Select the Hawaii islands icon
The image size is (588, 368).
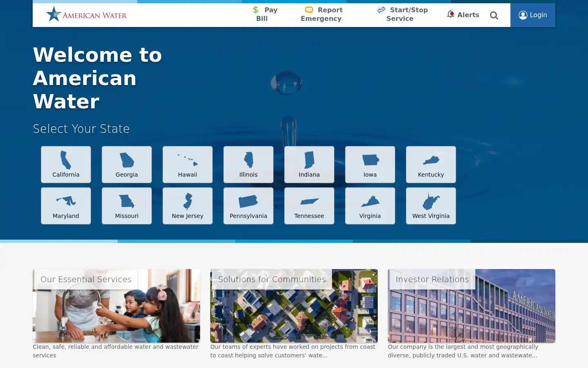[x=188, y=160]
